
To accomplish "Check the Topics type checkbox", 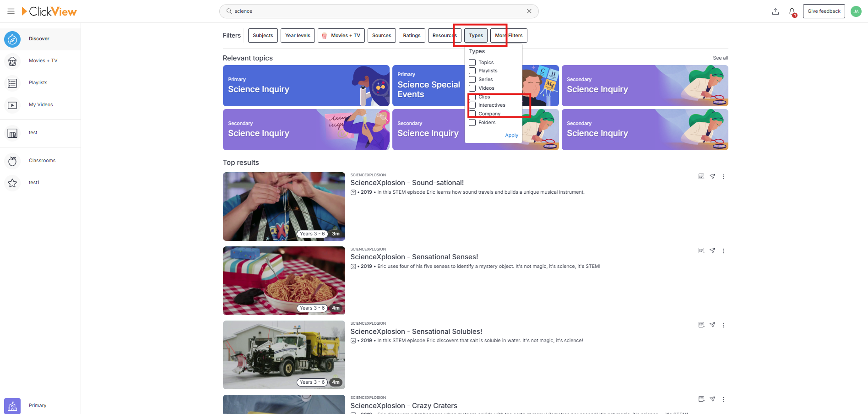I will (x=472, y=62).
